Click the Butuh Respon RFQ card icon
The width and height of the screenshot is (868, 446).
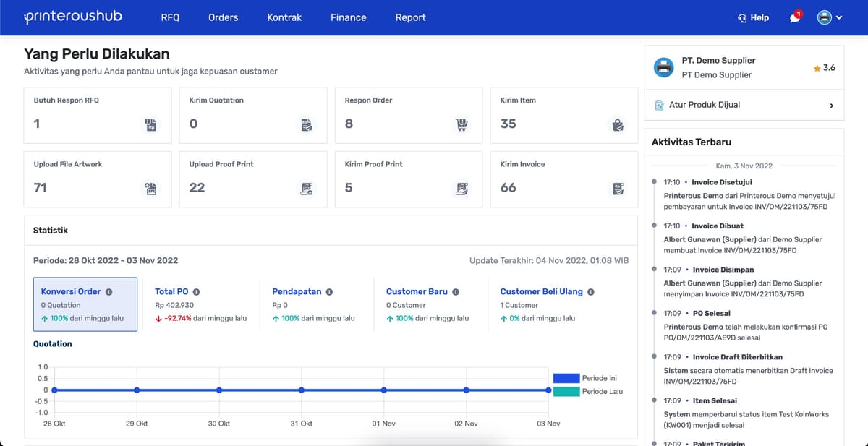[150, 125]
